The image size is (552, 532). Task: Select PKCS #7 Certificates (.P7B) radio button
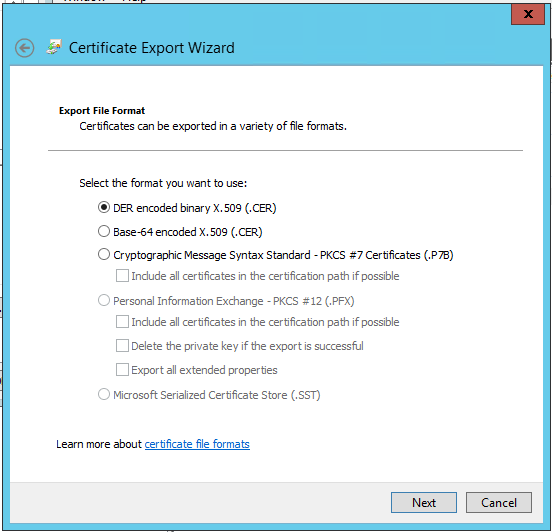104,254
